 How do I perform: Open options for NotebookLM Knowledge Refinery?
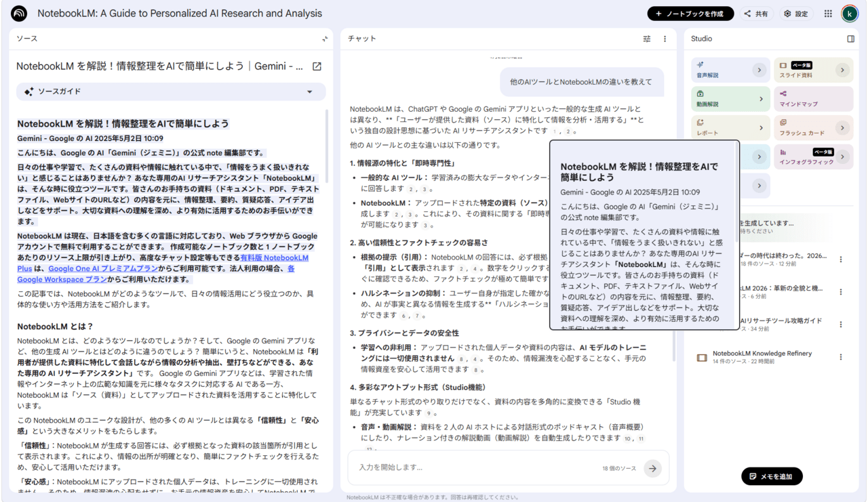[x=841, y=357]
